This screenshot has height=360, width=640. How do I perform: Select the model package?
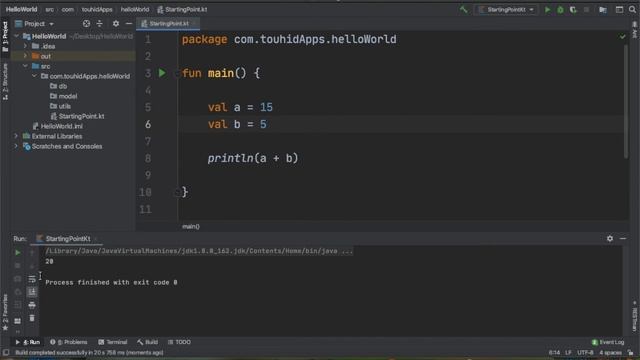(63, 96)
